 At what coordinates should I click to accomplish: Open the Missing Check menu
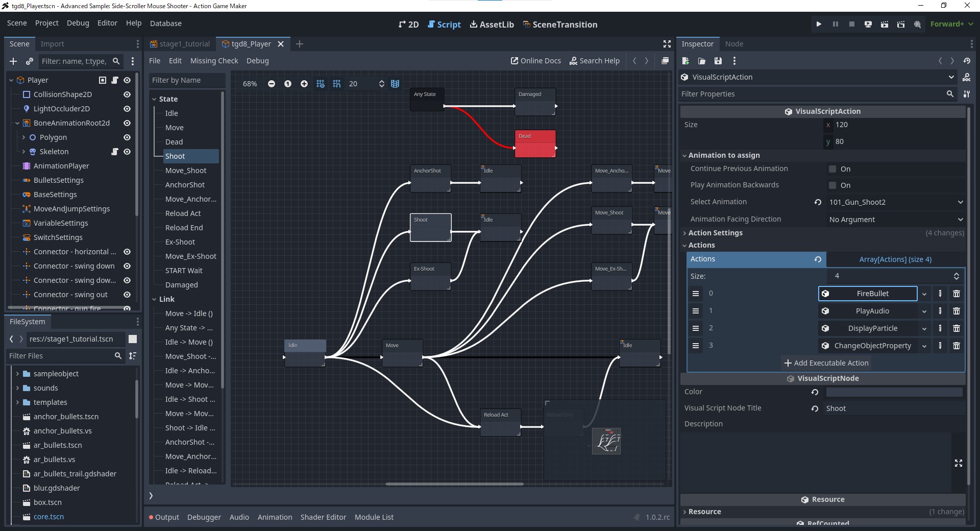(x=214, y=61)
